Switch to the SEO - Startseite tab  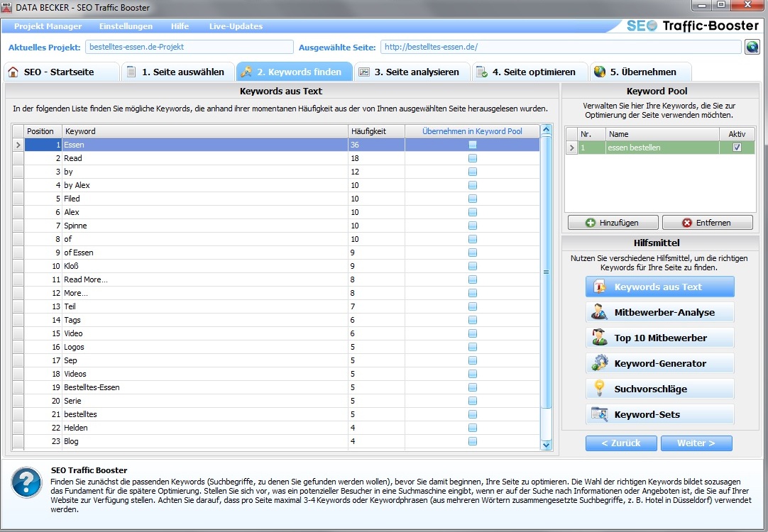coord(62,72)
